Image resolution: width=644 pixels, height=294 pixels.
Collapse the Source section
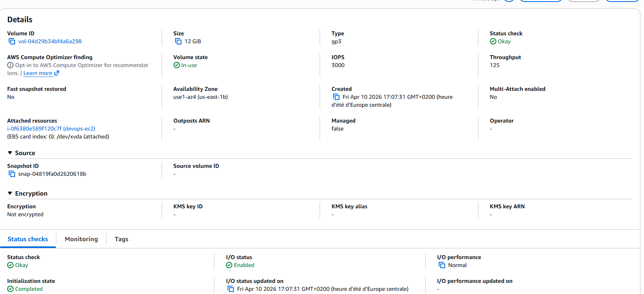coord(10,153)
